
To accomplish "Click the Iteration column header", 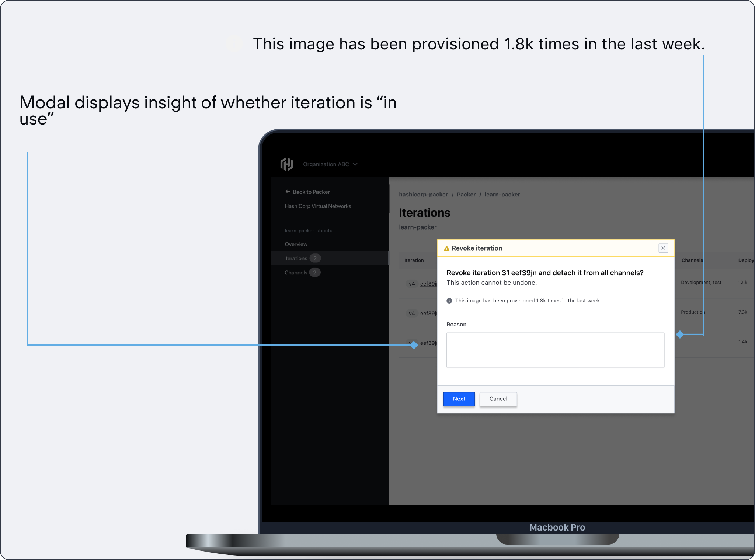I will (414, 260).
